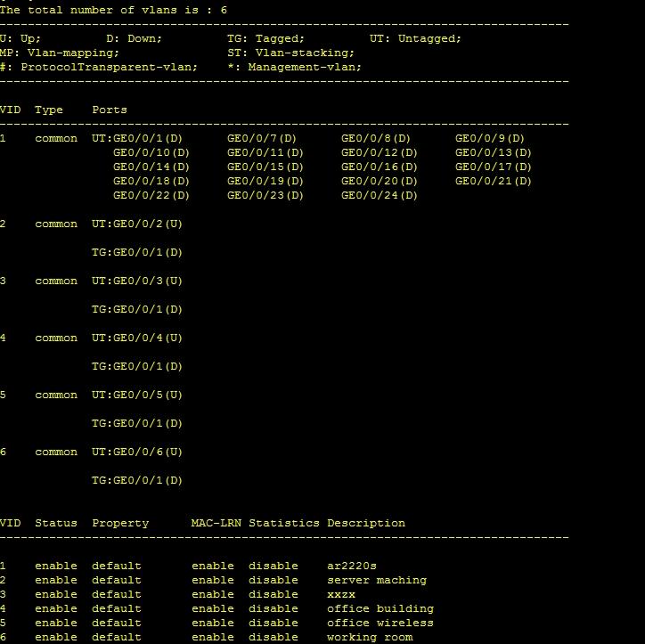Click port GE0/0/24(D)
This screenshot has width=645, height=644.
coord(379,195)
